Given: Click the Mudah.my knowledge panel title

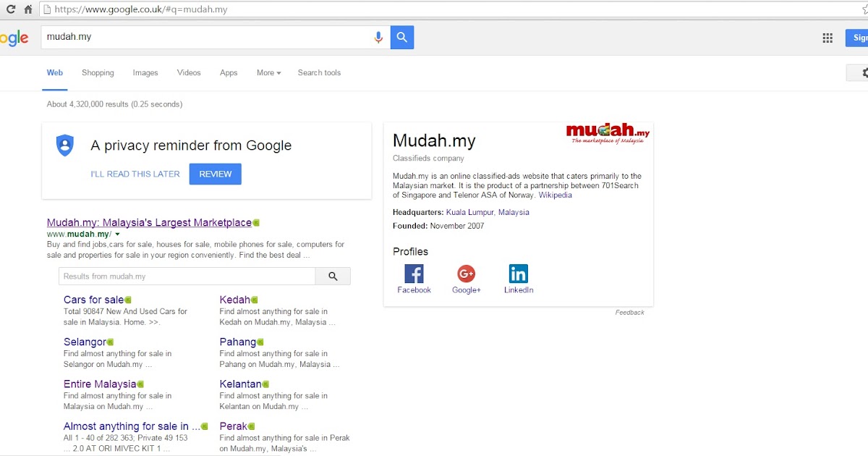Looking at the screenshot, I should tap(434, 140).
